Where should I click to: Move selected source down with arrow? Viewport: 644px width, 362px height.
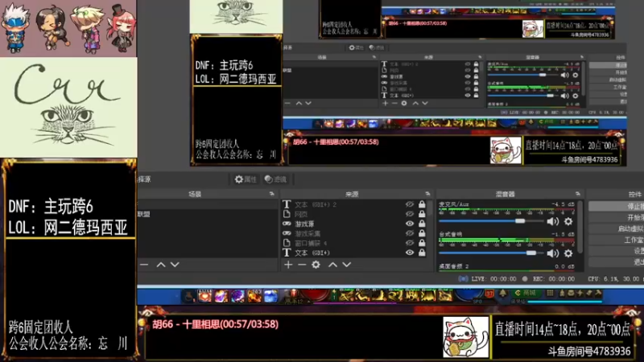[347, 265]
